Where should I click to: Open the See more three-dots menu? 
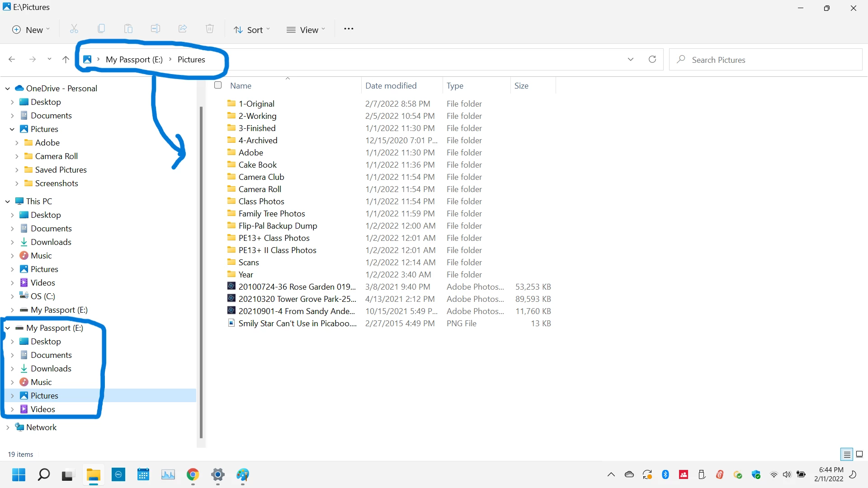(x=349, y=29)
